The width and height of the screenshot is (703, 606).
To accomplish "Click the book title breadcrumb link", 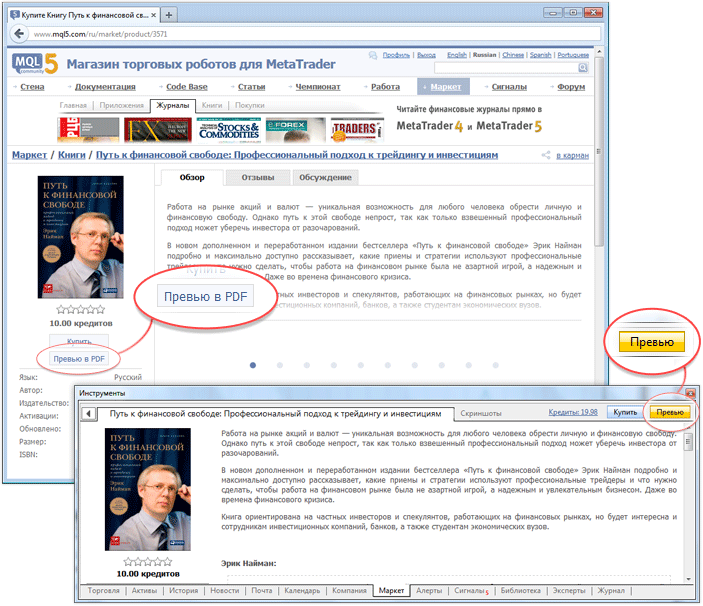I will (x=297, y=155).
